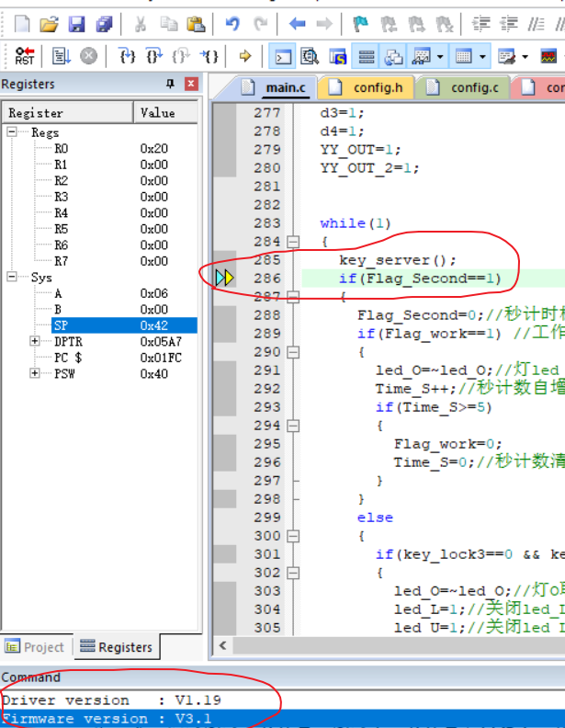Toggle the Registers Window toolbar button

coord(367,56)
